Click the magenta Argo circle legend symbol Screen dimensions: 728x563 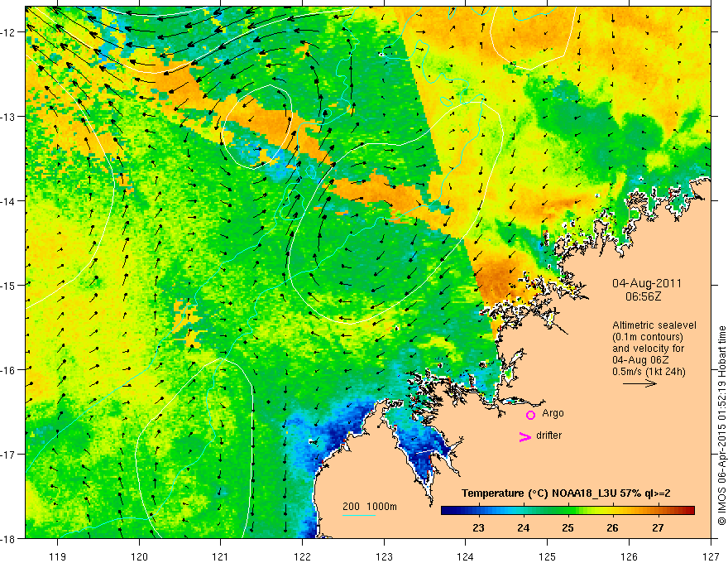530,415
